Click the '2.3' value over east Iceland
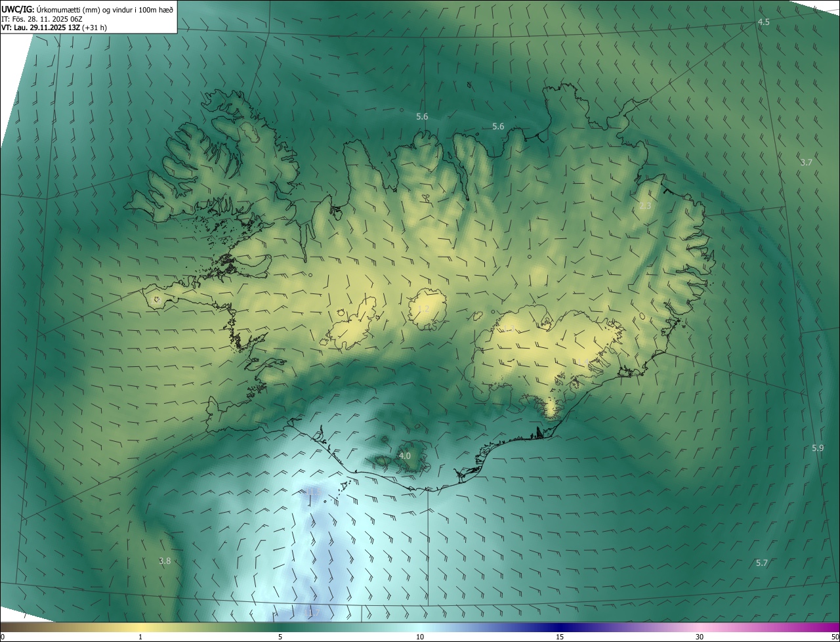The width and height of the screenshot is (840, 642). [645, 206]
